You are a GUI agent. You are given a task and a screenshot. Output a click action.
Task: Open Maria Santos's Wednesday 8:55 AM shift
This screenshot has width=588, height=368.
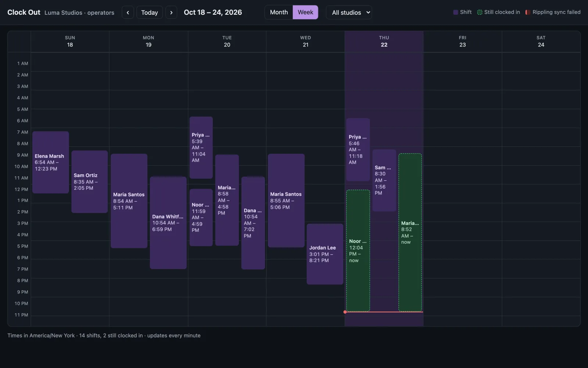[x=286, y=201]
